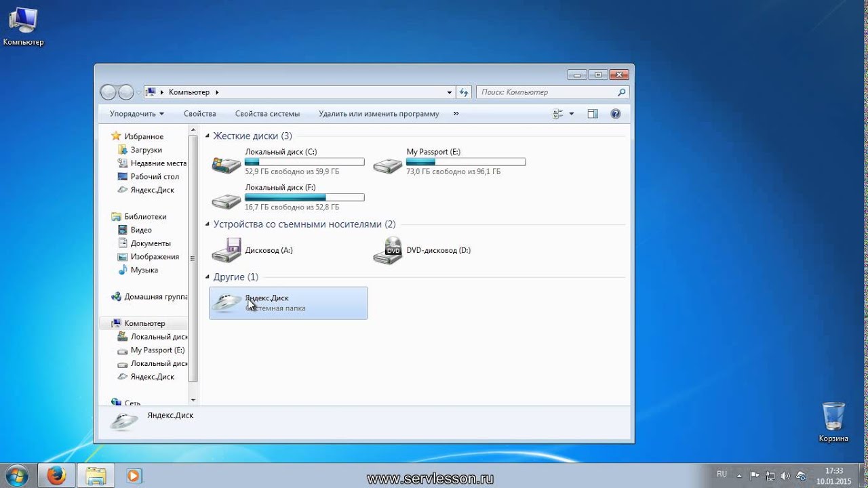Collapse Устройства со съемными носителями group

click(x=208, y=224)
